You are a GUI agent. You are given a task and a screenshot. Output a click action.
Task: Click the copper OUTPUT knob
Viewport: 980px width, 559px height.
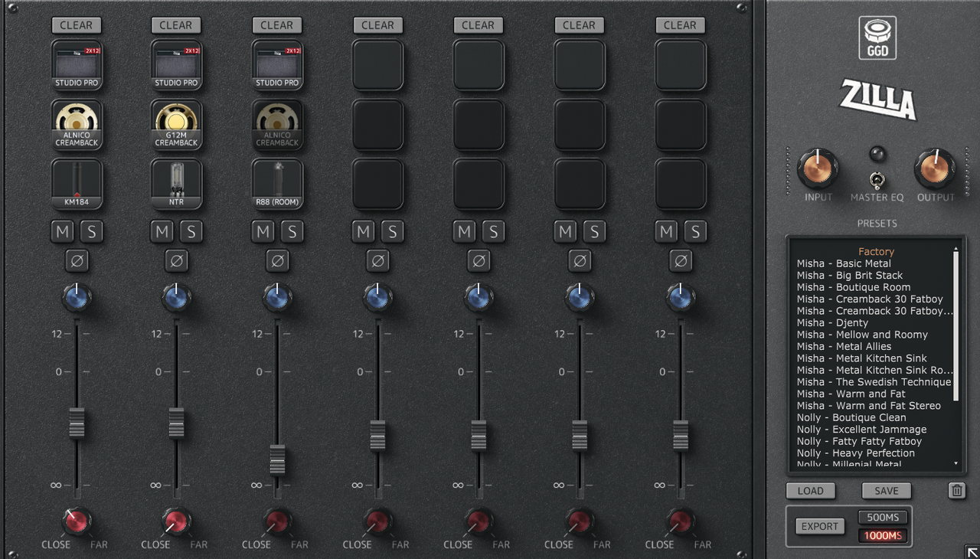tap(936, 169)
